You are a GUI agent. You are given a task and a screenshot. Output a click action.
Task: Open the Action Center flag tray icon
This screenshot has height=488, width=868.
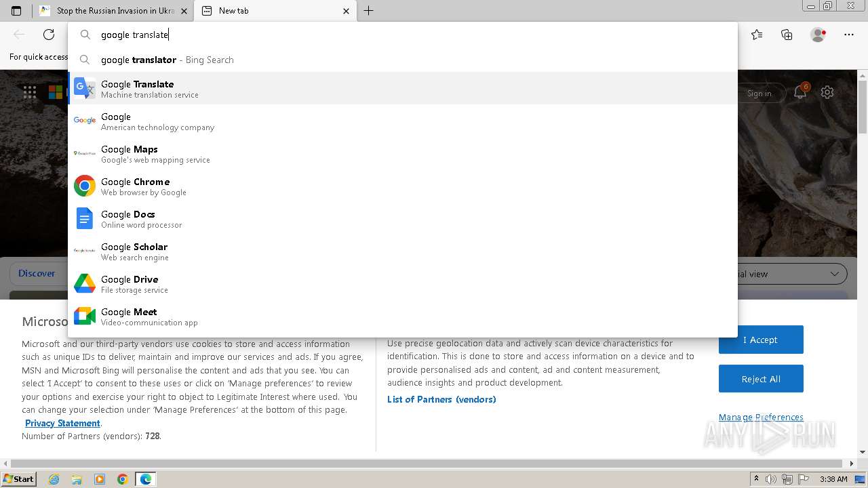coord(804,479)
